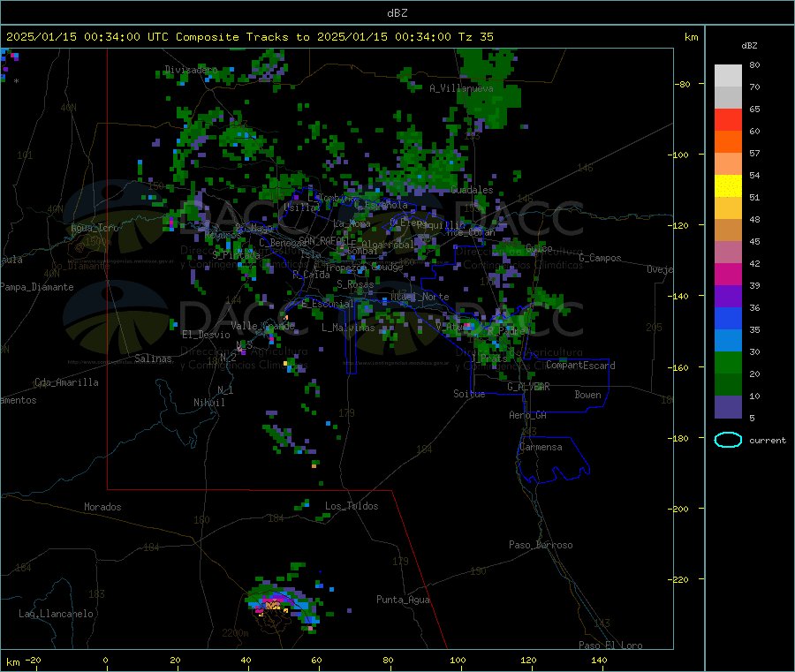Click the 'Tz 35' threshold text
The width and height of the screenshot is (795, 672).
pyautogui.click(x=476, y=37)
